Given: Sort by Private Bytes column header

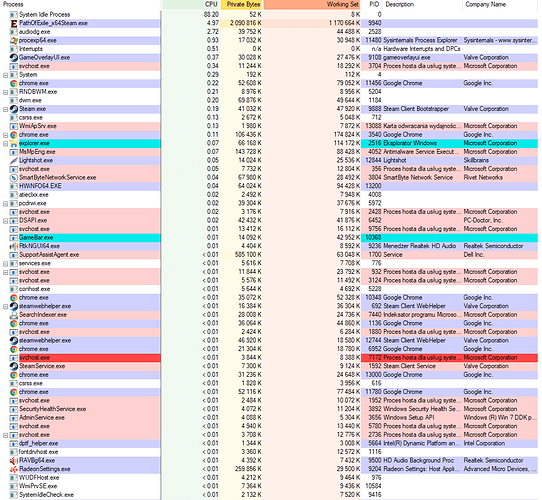Looking at the screenshot, I should pyautogui.click(x=242, y=4).
